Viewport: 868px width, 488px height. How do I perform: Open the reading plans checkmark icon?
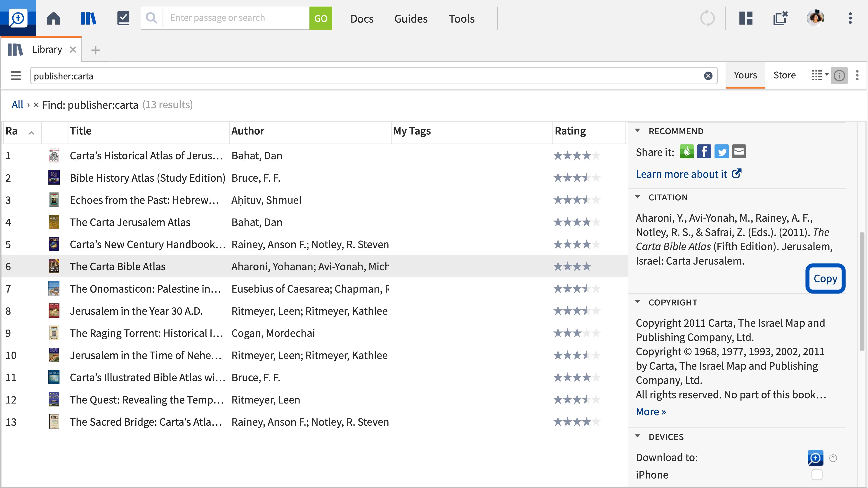click(x=123, y=18)
